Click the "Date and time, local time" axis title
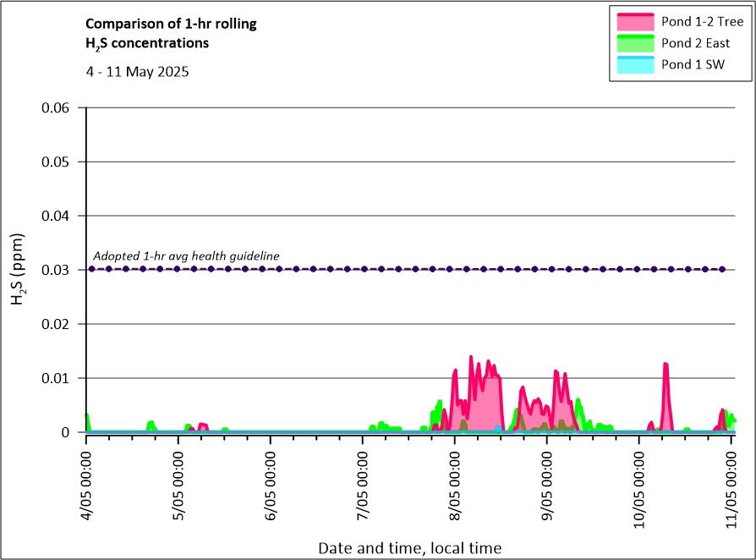 (409, 548)
